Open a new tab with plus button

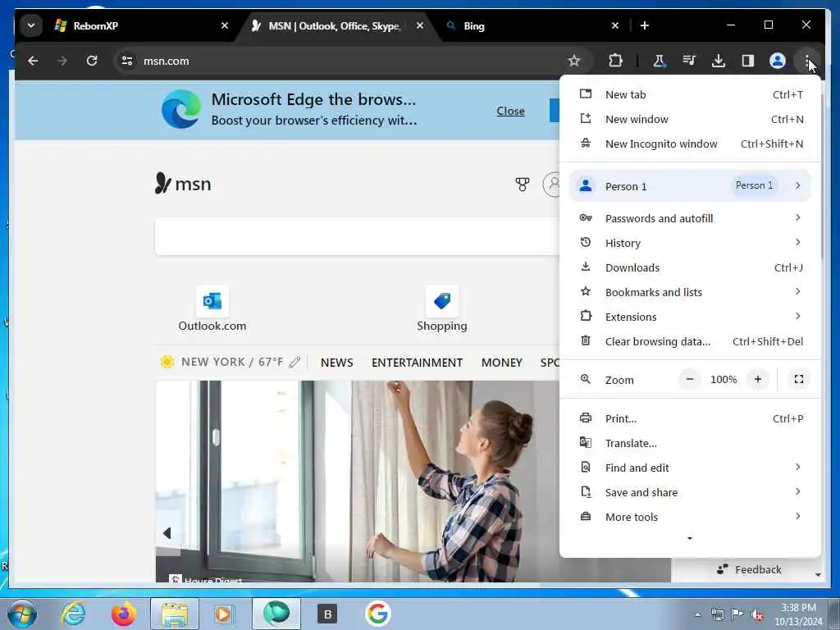[x=645, y=25]
